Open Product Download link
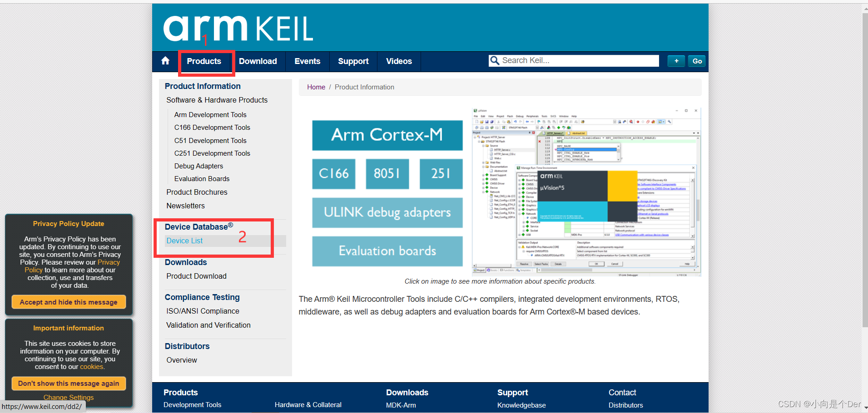The image size is (868, 413). 196,276
